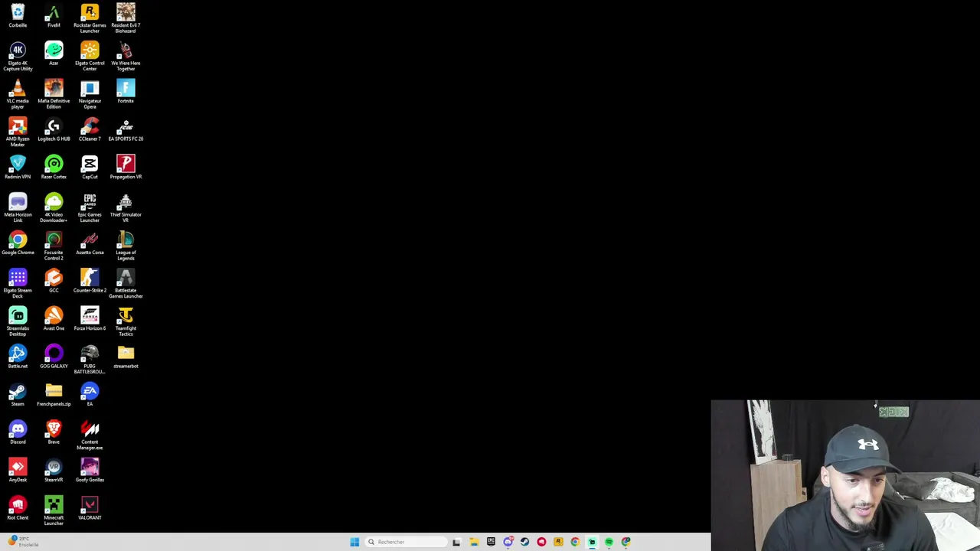Viewport: 980px width, 551px height.
Task: Launch the FiveM desktop shortcut
Action: [54, 16]
